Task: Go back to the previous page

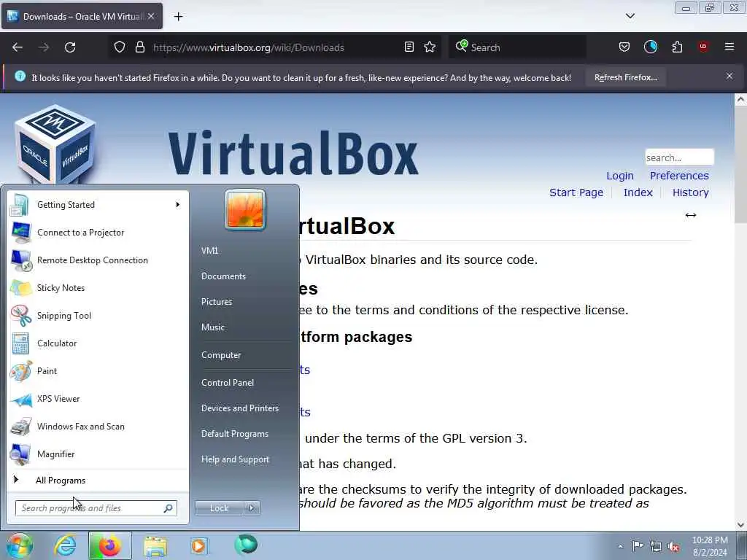Action: coord(18,47)
